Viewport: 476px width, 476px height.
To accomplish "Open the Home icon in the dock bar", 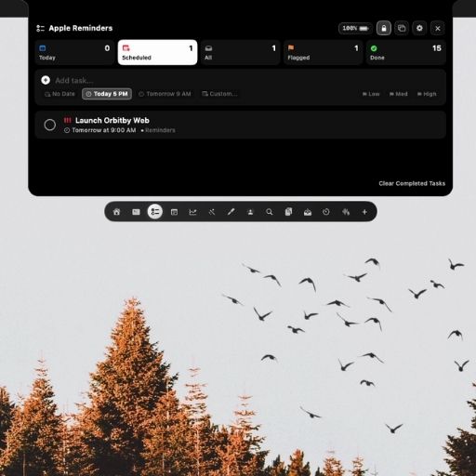I will pos(116,212).
